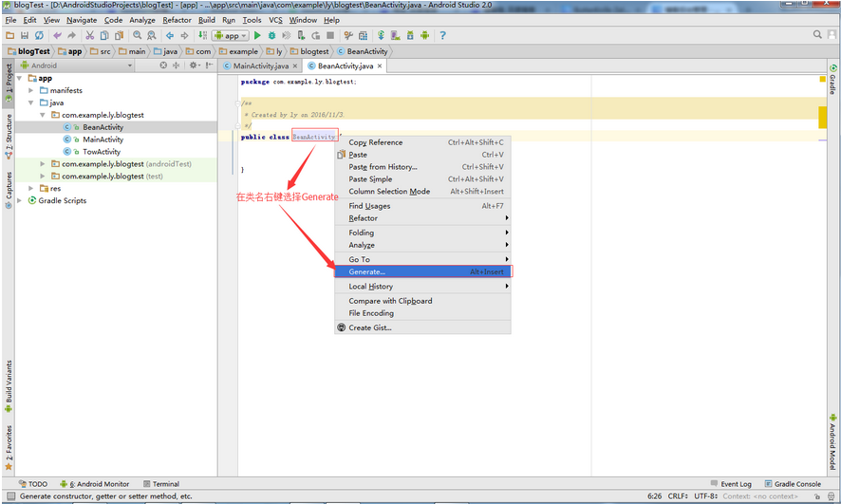Click the Cut scissors icon
The height and width of the screenshot is (504, 841).
pos(89,35)
